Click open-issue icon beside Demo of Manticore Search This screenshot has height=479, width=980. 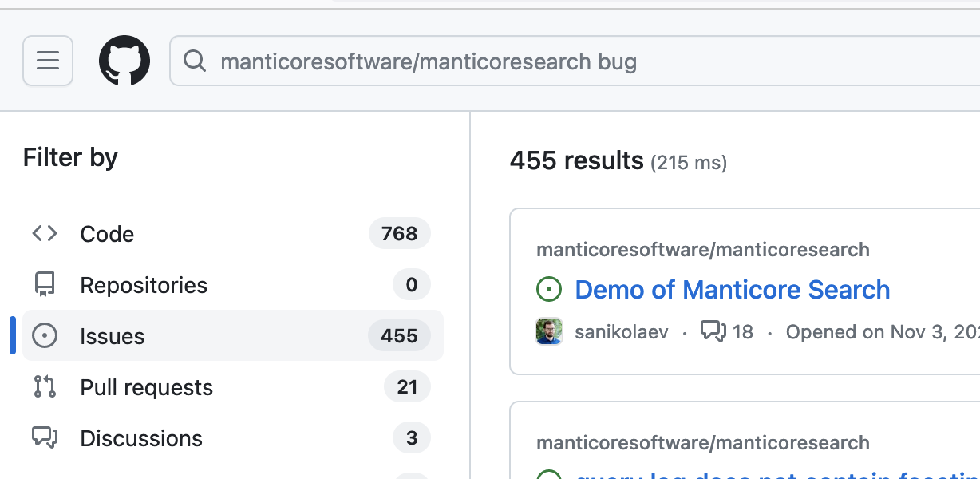[x=549, y=290]
